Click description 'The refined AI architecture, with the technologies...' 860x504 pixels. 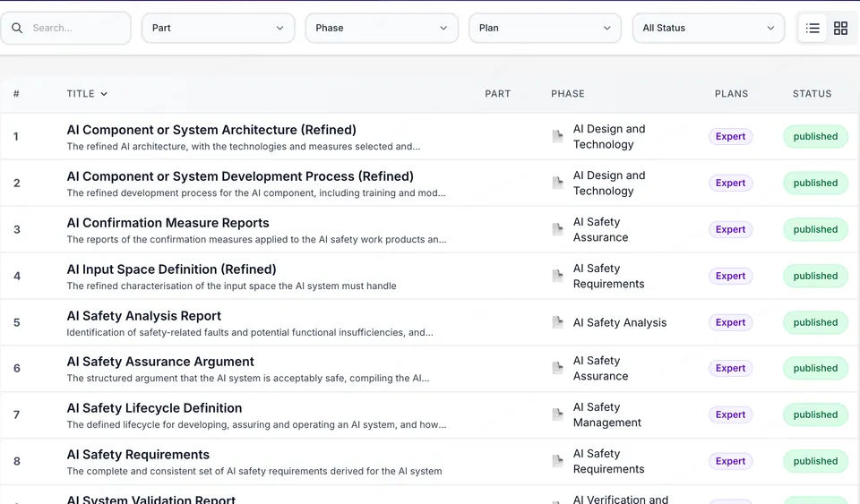244,146
